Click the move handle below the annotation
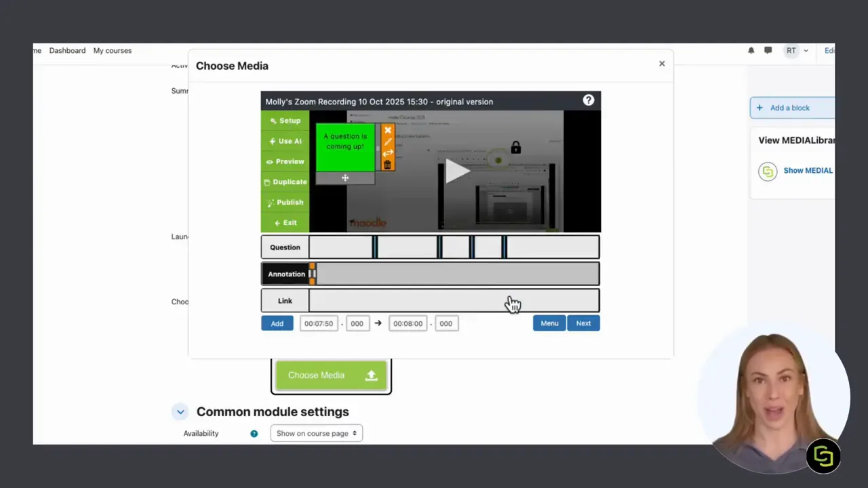 pyautogui.click(x=345, y=178)
